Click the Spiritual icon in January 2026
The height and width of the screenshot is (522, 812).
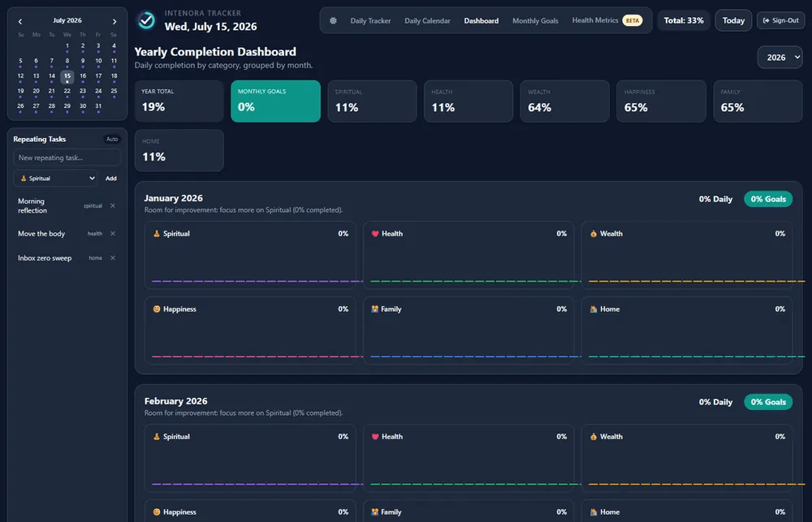(x=157, y=234)
